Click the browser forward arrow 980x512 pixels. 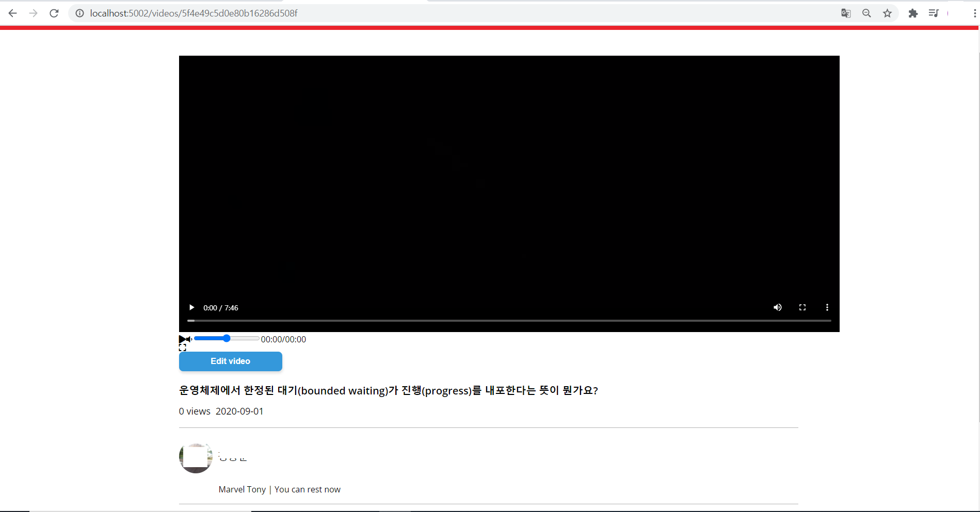[34, 13]
